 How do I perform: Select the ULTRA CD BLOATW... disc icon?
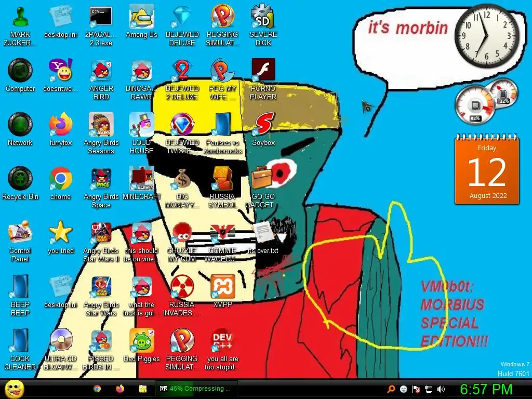[61, 350]
